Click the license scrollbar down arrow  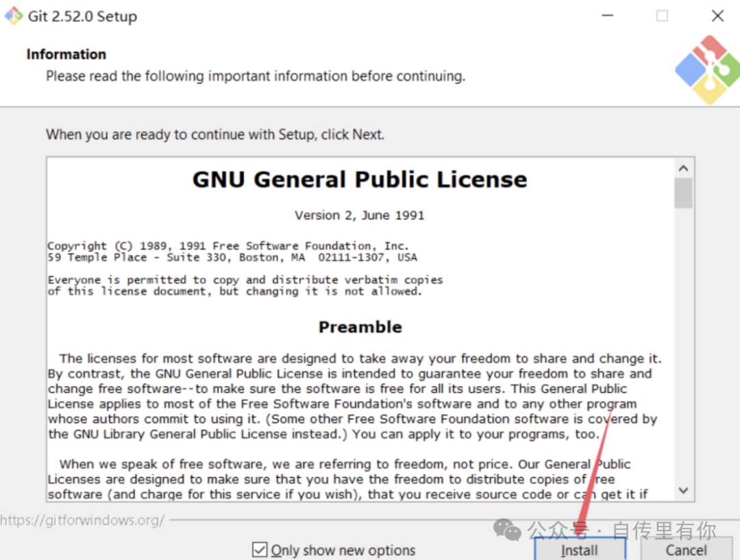(x=683, y=491)
